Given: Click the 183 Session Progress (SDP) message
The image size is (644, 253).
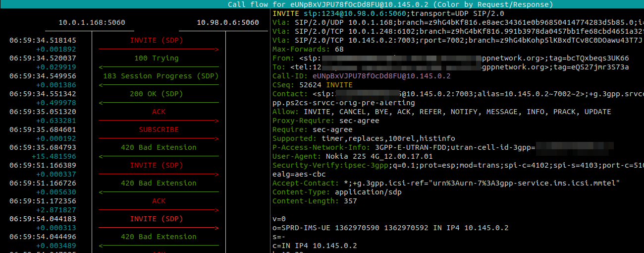Looking at the screenshot, I should point(161,76).
